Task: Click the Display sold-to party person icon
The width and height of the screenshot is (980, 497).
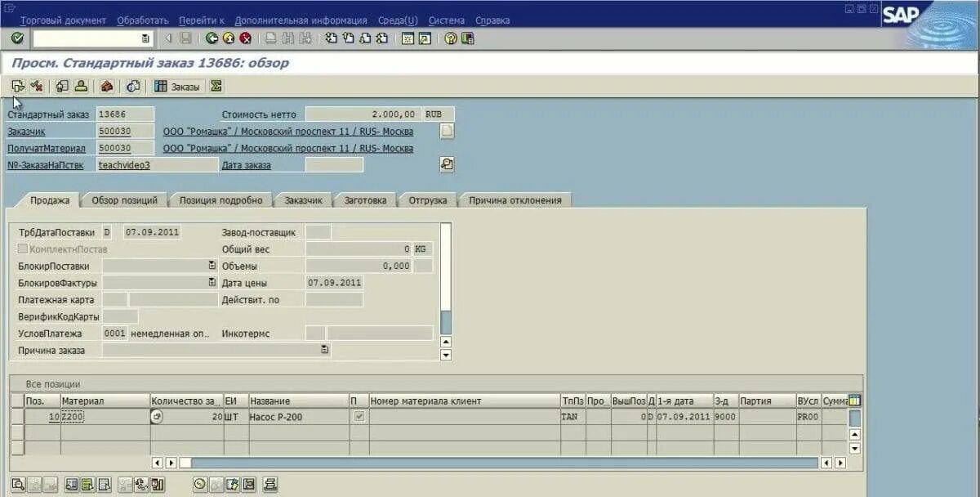Action: 81,86
